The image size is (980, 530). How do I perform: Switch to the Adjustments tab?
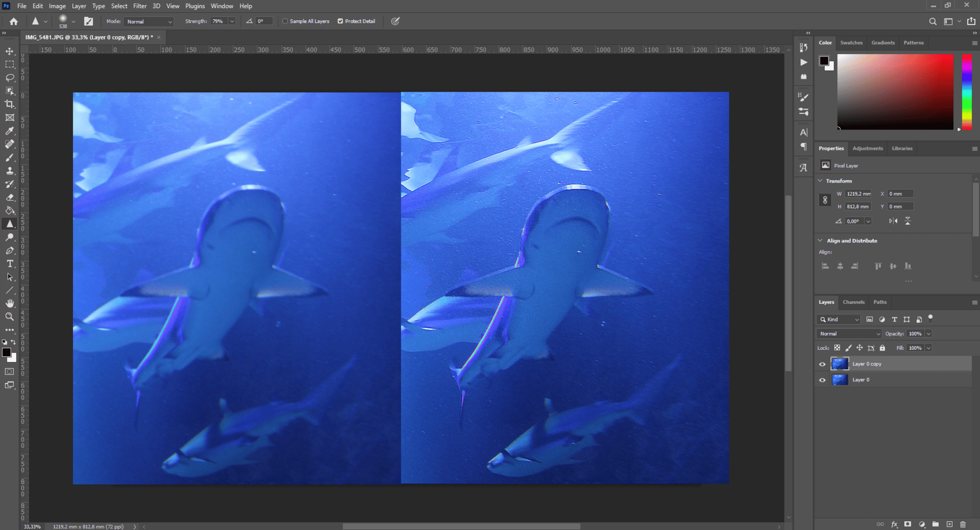point(867,148)
